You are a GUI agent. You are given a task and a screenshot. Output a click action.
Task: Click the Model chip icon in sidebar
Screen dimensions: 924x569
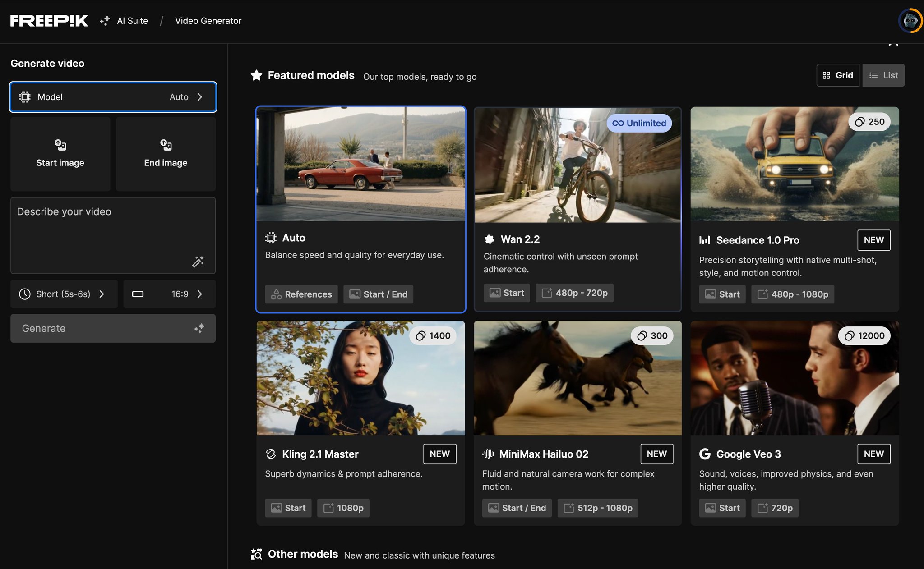pyautogui.click(x=25, y=97)
